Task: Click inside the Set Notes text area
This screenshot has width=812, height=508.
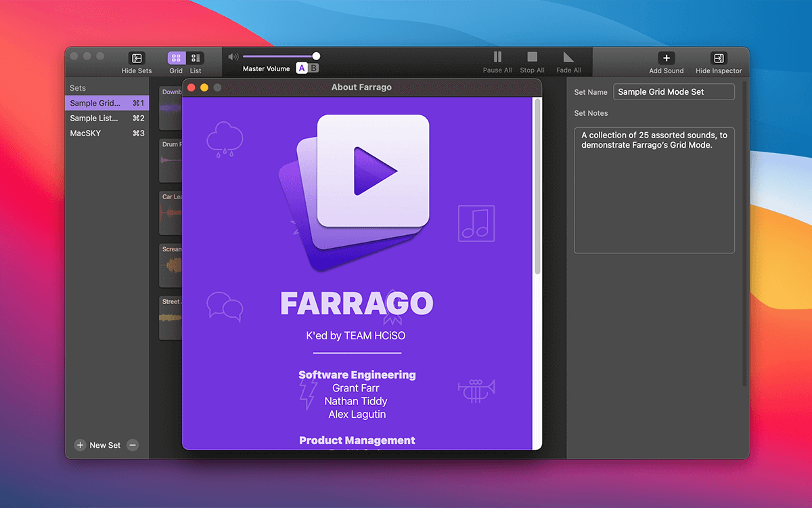Action: coord(654,190)
